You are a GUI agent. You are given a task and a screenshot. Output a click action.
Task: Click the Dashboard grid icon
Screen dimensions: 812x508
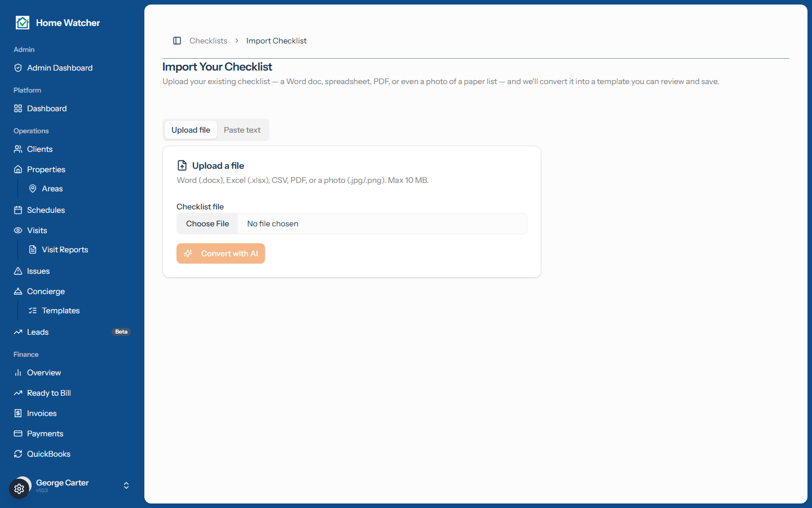tap(18, 108)
